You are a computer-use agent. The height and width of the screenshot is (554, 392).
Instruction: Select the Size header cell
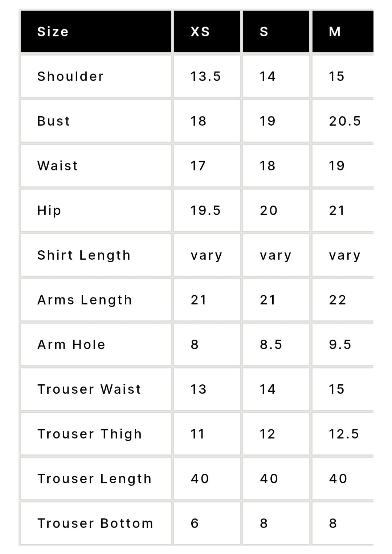click(x=96, y=32)
